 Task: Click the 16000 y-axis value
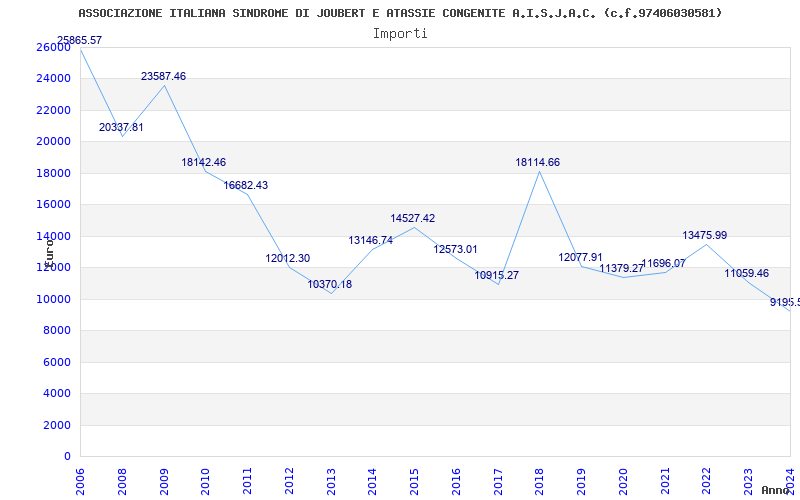tap(53, 205)
